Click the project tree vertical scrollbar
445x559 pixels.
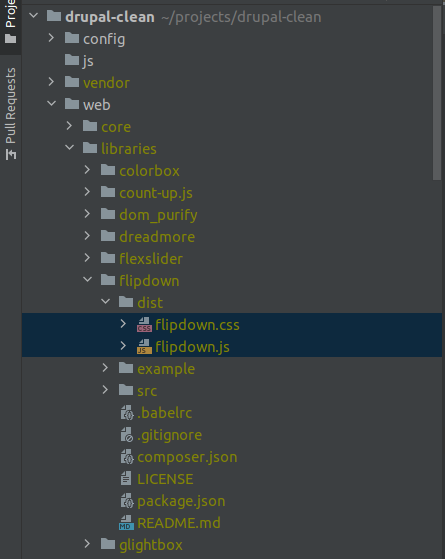[x=437, y=93]
